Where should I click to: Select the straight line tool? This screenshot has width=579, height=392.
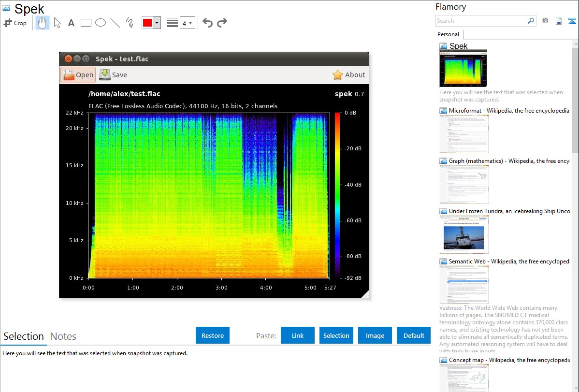115,23
